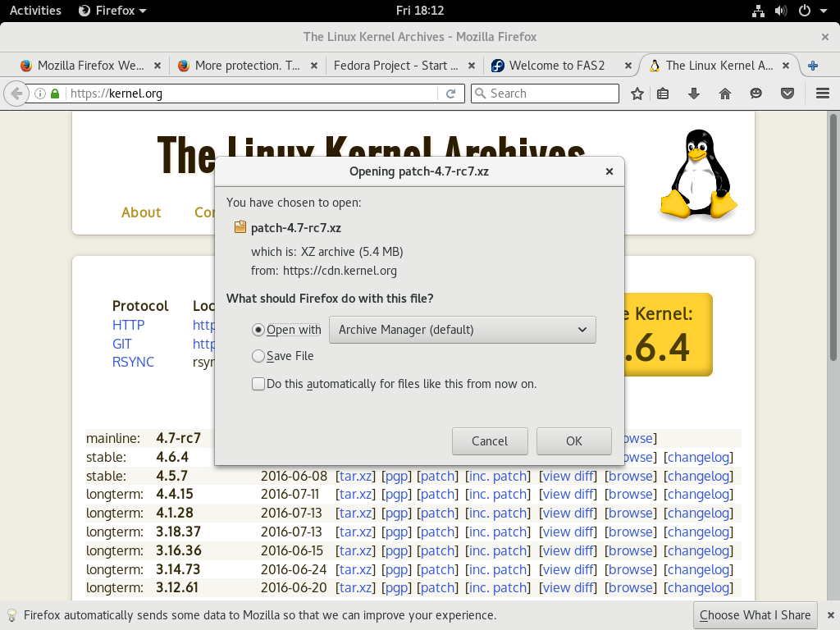Viewport: 840px width, 630px height.
Task: Bookmark this page with the star icon
Action: click(x=637, y=94)
